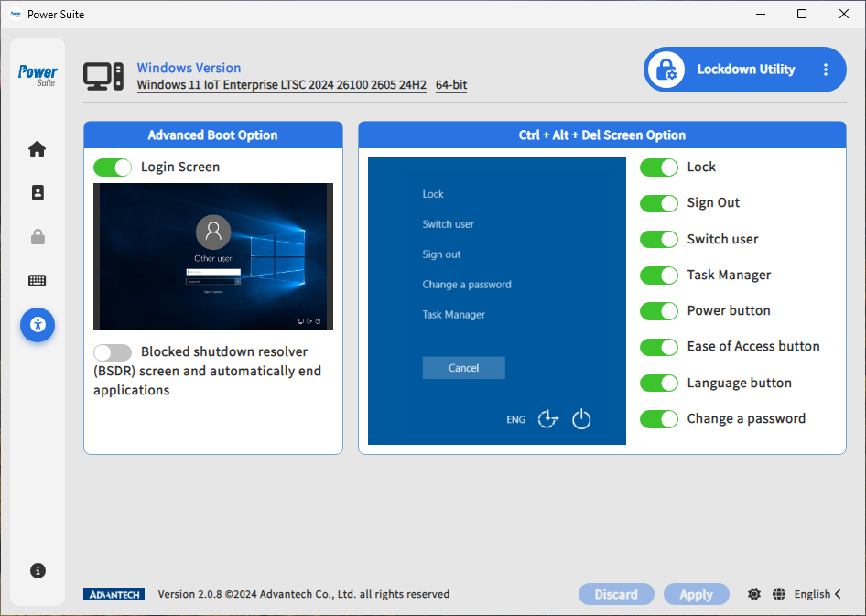
Task: Disable the Sign Out switch
Action: [659, 203]
